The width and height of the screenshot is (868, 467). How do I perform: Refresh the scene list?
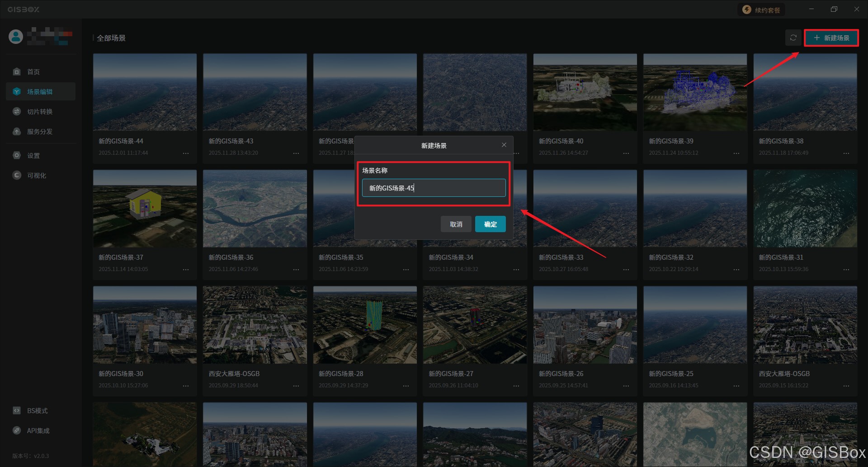[x=793, y=38]
